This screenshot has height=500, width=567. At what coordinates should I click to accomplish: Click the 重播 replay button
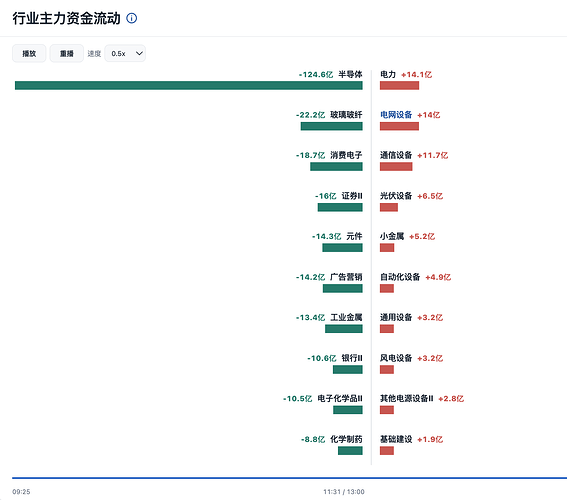click(x=67, y=54)
